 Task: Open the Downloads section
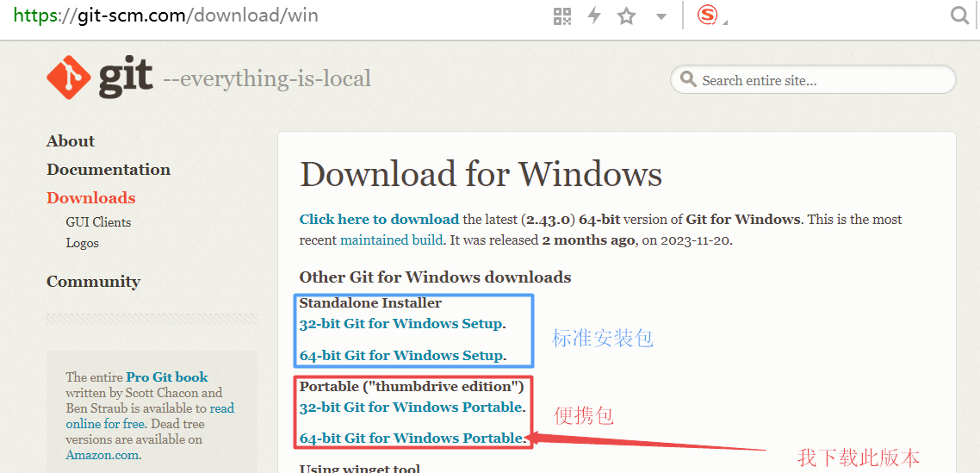(x=91, y=197)
